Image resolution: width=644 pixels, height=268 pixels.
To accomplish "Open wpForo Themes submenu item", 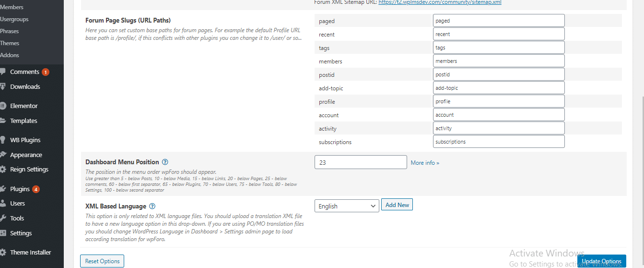I will 10,43.
